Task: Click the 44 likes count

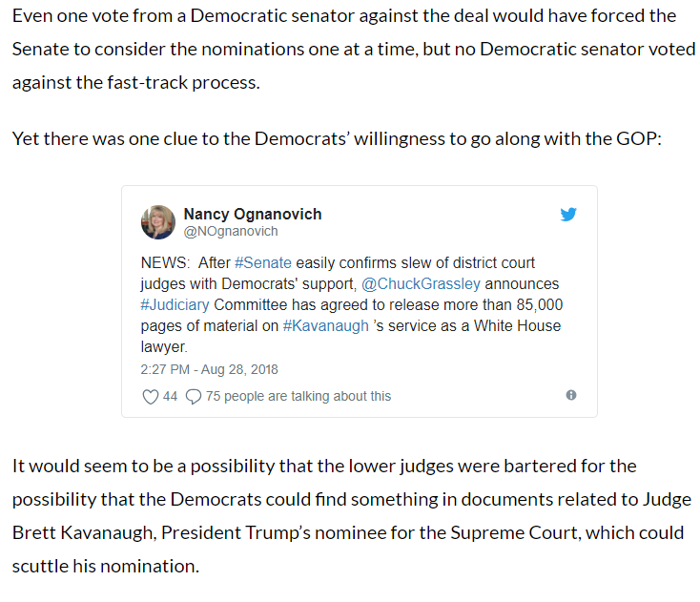Action: [x=170, y=396]
